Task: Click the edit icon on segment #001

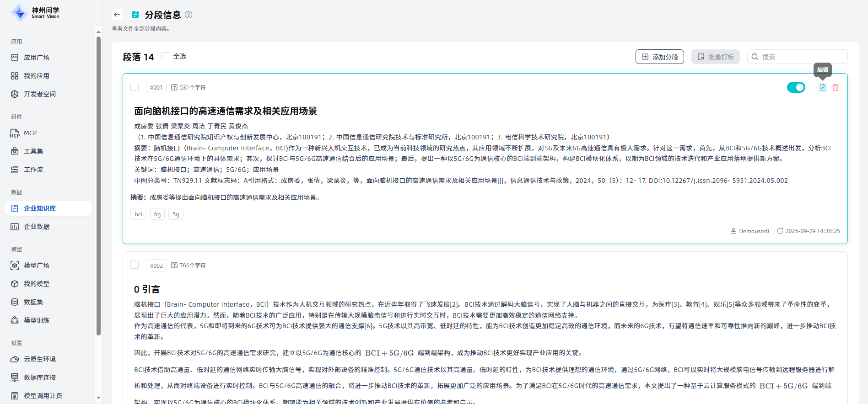Action: pyautogui.click(x=822, y=87)
